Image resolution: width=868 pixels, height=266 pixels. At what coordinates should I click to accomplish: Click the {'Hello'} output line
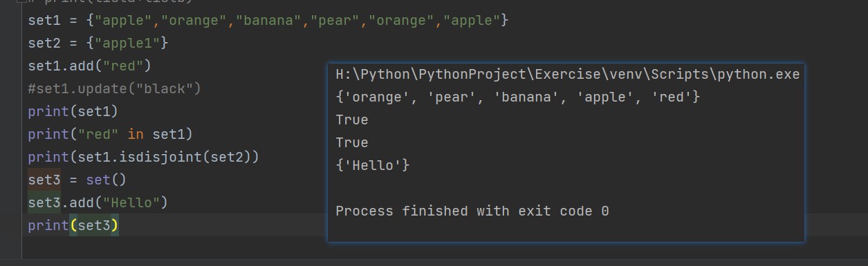[x=373, y=165]
